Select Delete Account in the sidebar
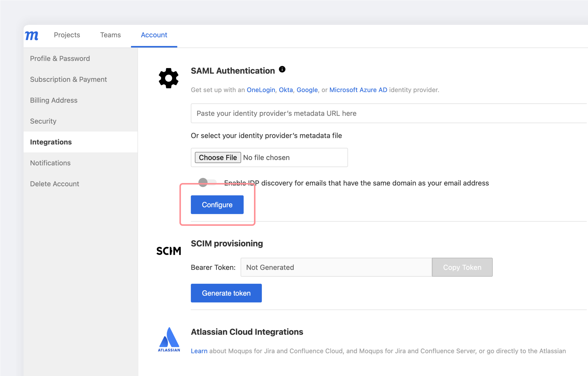 (54, 184)
